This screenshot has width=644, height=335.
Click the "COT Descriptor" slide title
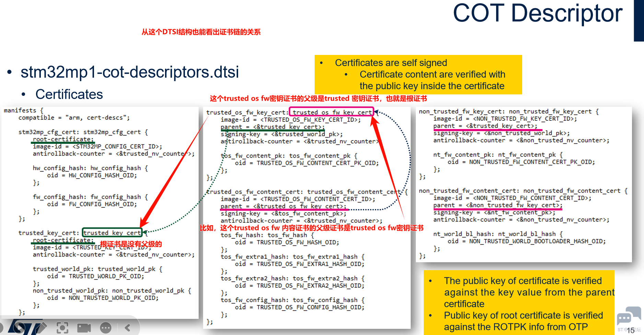538,13
